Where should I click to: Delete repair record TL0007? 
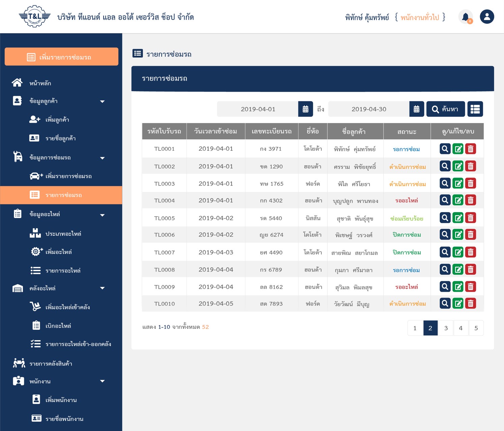pyautogui.click(x=471, y=252)
